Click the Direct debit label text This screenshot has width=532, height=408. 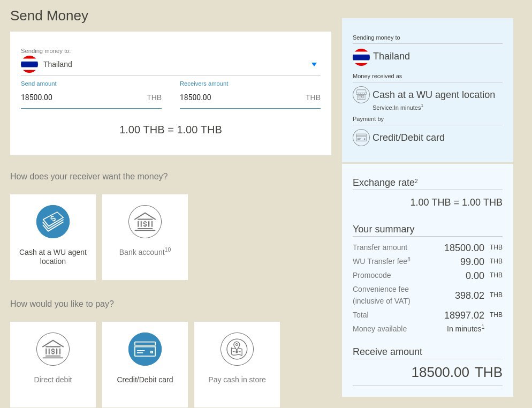click(x=53, y=380)
